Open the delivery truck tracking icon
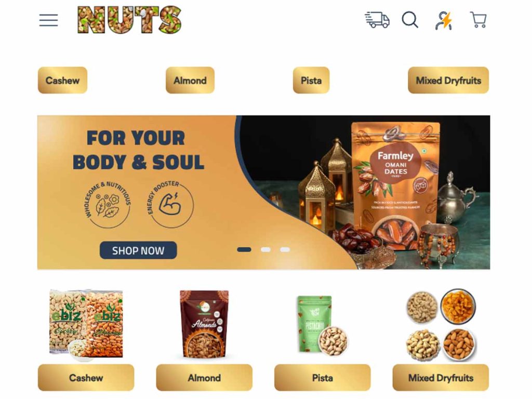 [x=377, y=20]
